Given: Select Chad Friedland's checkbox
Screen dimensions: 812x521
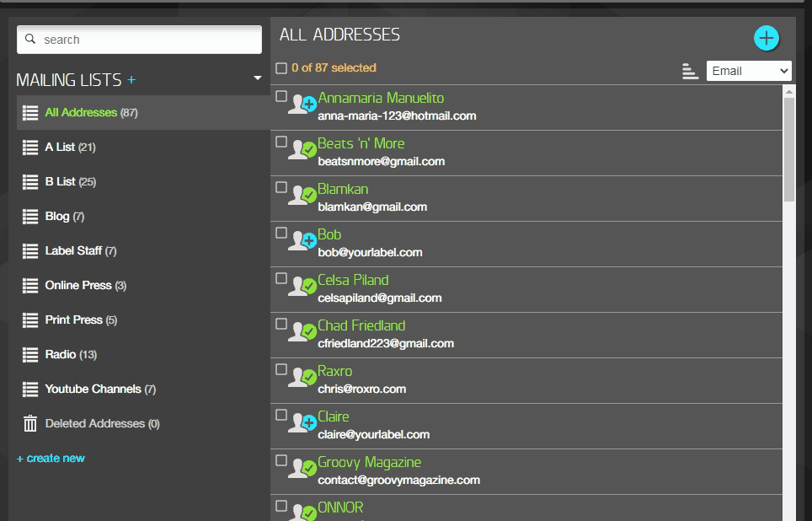Looking at the screenshot, I should point(281,324).
